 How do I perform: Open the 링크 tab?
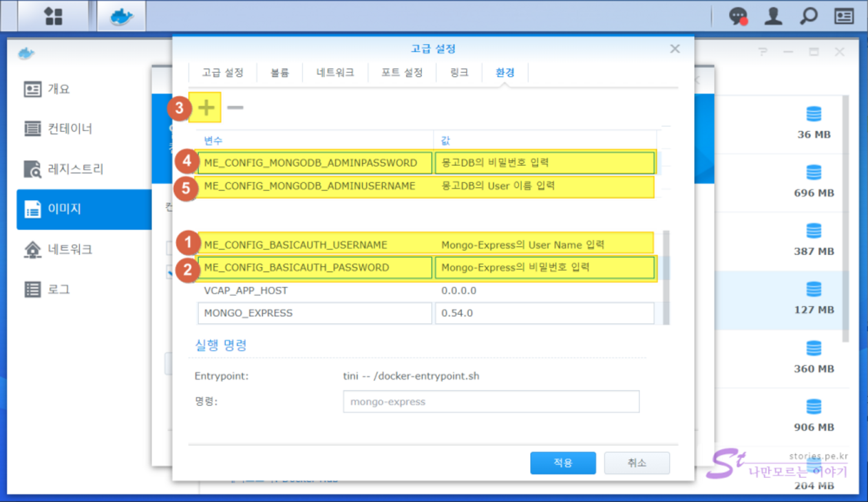(459, 72)
